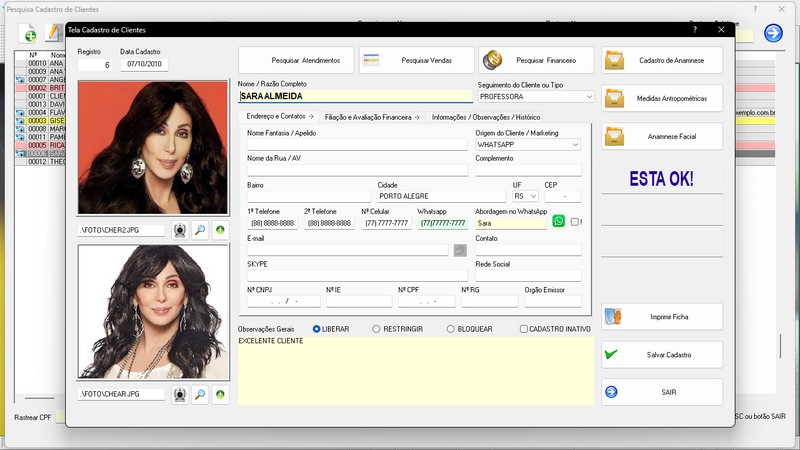Screen dimensions: 800x450
Task: Switch to Filiação e Avaliação Financeira tab
Action: click(372, 117)
